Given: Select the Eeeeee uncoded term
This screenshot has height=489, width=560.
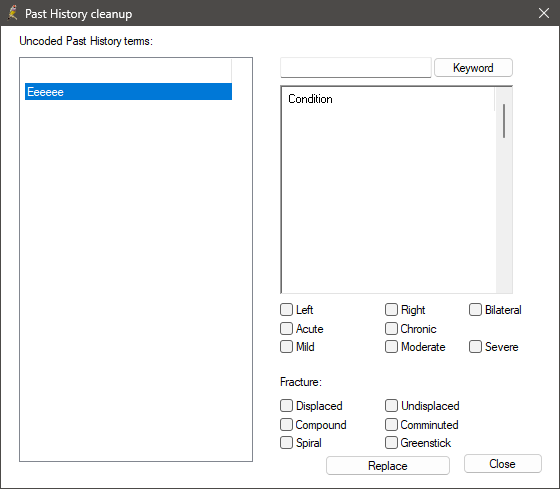Looking at the screenshot, I should click(x=128, y=92).
